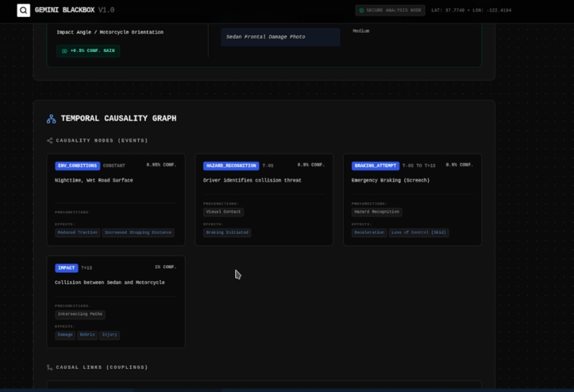Click 'Driver identifies collision threat' description

click(x=252, y=180)
